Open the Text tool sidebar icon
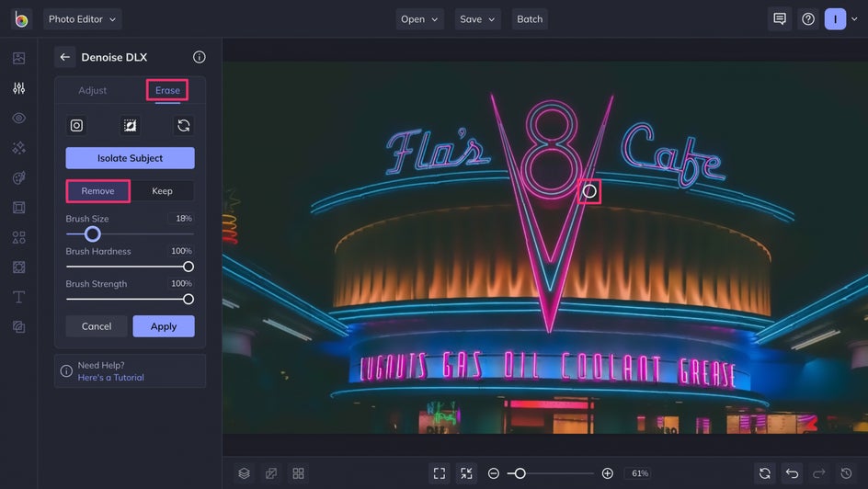 tap(18, 297)
